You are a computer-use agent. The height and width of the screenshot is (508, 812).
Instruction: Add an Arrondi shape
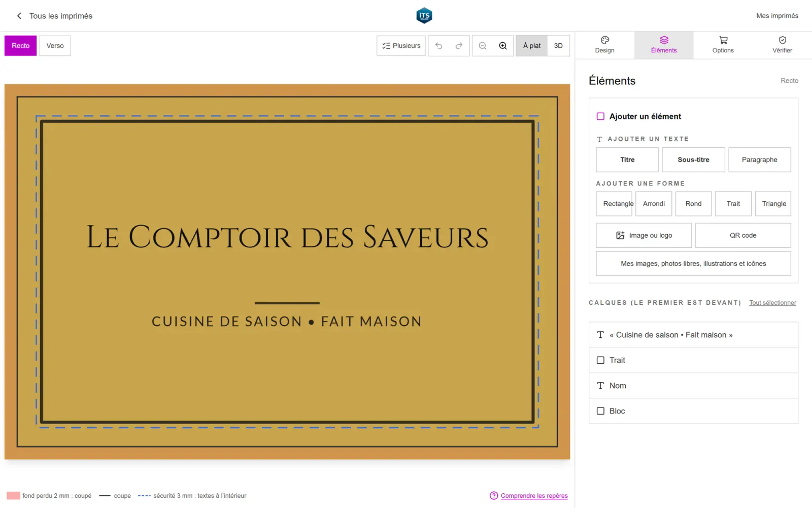[654, 204]
